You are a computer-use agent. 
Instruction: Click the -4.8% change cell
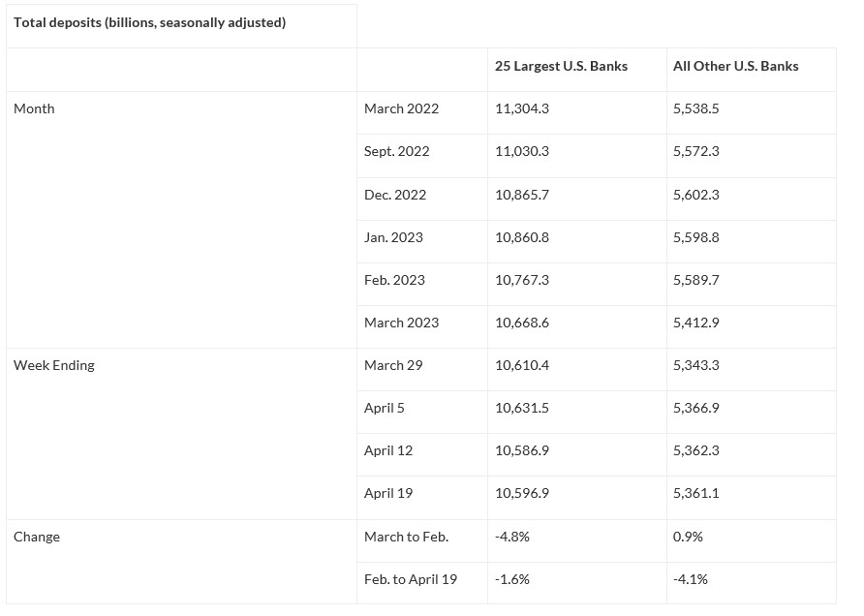click(x=511, y=537)
